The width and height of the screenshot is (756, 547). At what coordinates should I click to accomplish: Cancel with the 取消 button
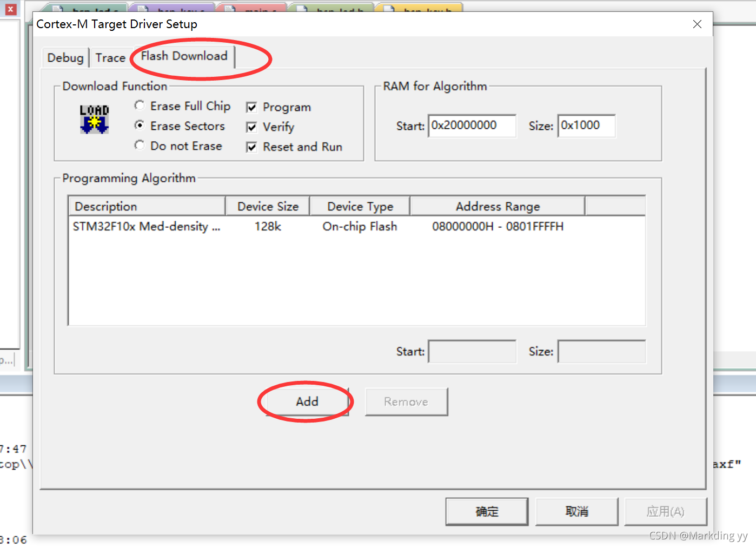(x=576, y=511)
